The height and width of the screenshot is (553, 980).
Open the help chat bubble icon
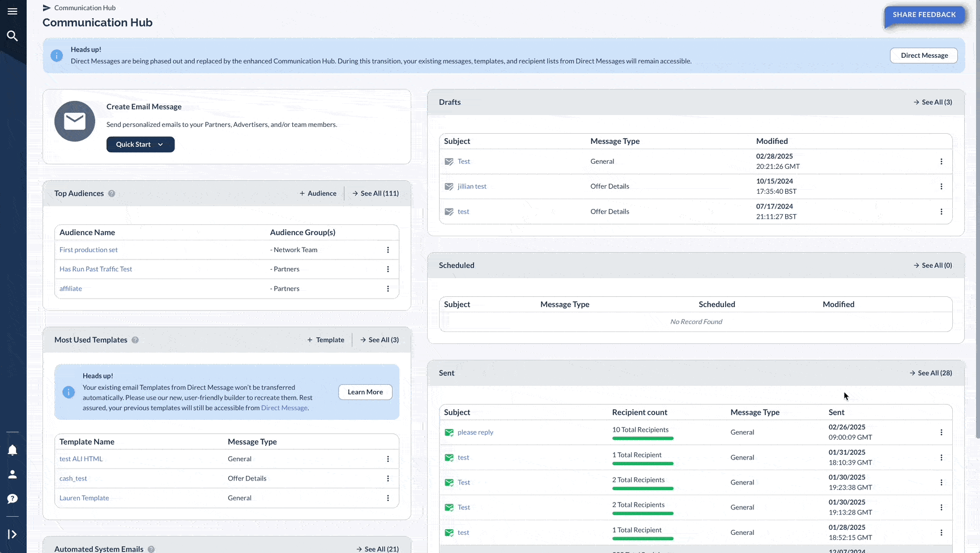click(12, 499)
